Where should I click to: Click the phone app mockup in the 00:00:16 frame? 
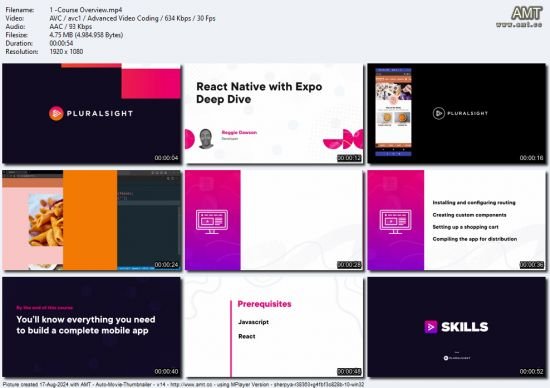[x=393, y=112]
